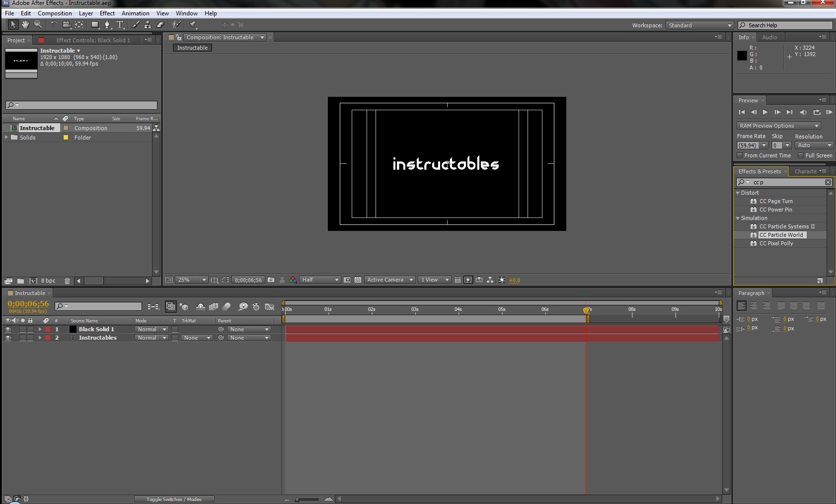Toggle Live Update button in timeline
This screenshot has width=836, height=504.
[x=170, y=307]
